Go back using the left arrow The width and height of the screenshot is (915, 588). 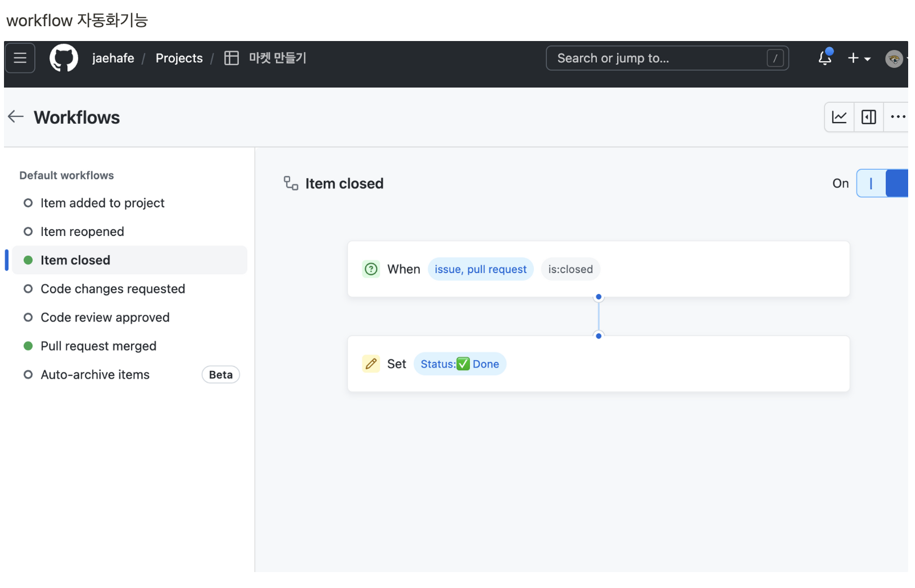16,117
